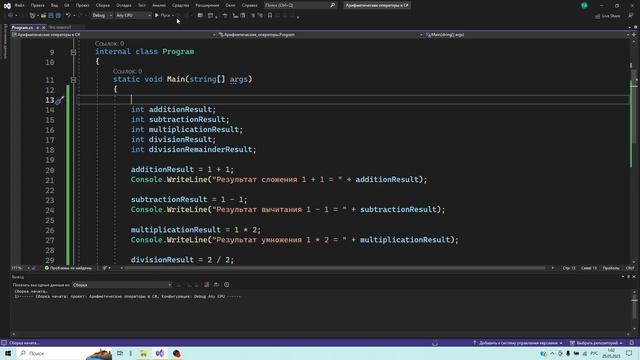Open the Файл menu

click(19, 5)
